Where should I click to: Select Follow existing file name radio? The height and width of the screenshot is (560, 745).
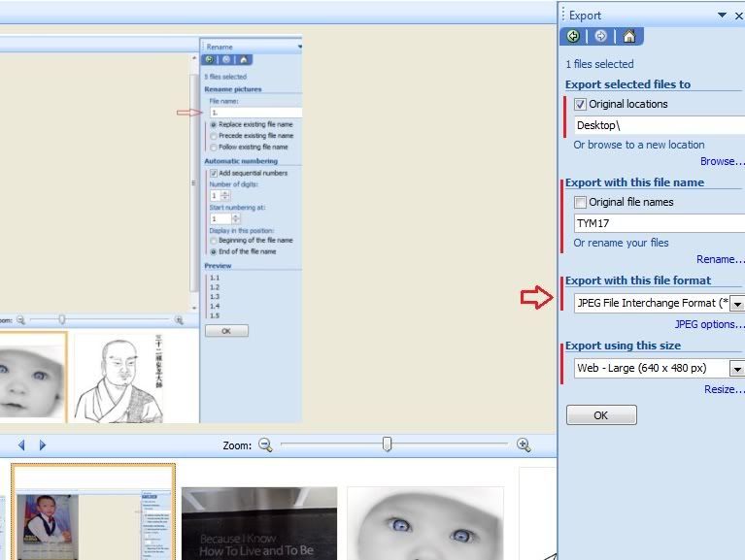point(214,148)
